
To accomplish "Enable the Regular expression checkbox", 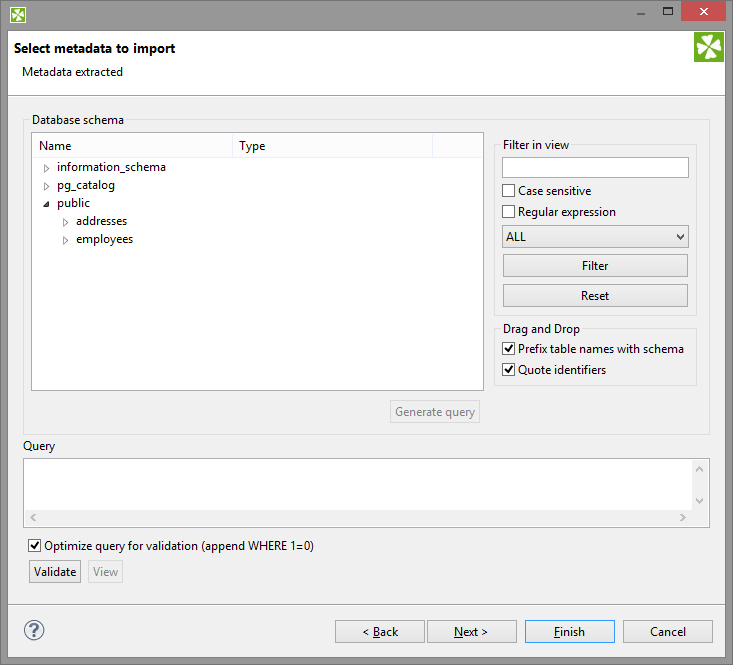I will pos(509,212).
